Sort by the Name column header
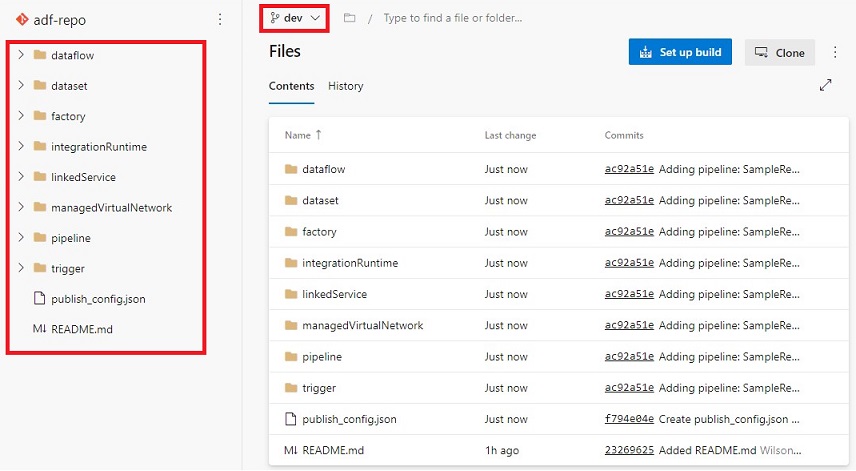Screen dimensions: 856x471 [x=303, y=135]
